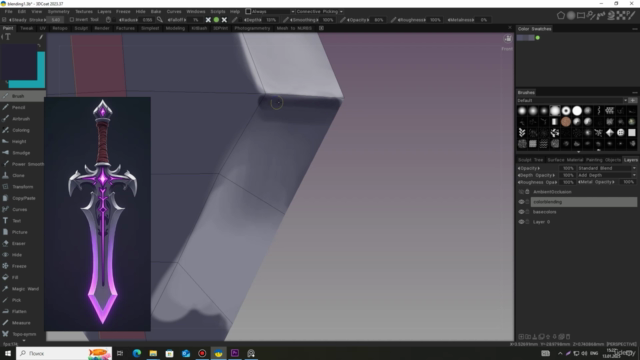Select the Clone tool

(x=22, y=176)
